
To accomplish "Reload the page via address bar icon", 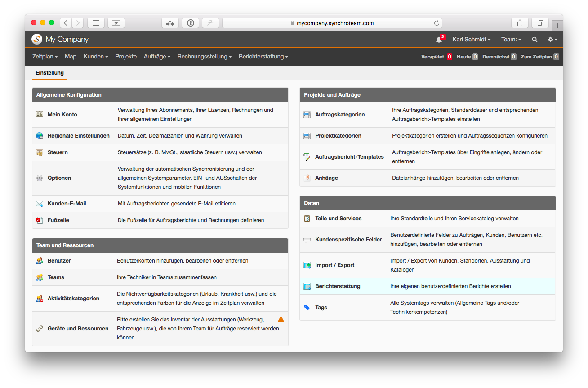I will coord(436,23).
